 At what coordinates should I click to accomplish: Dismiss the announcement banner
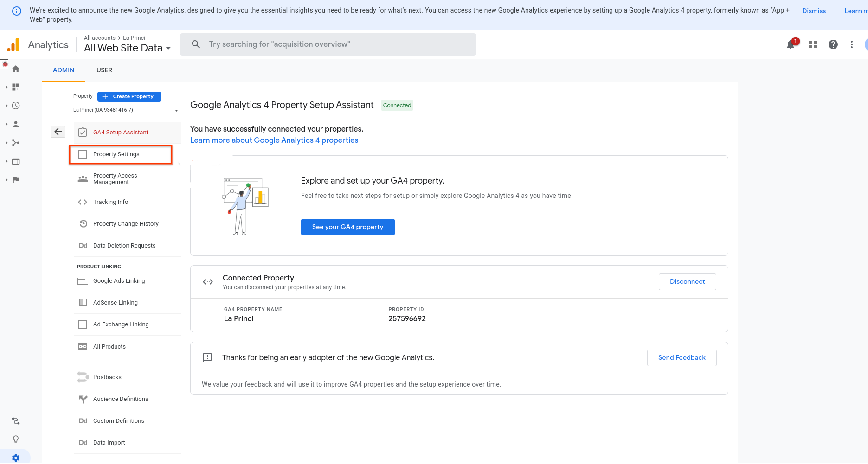click(x=814, y=11)
